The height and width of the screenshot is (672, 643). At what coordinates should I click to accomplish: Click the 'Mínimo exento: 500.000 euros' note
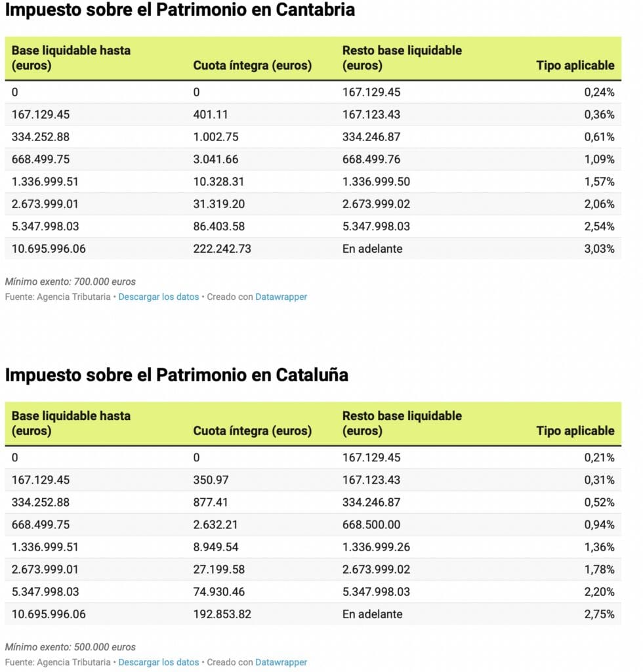[x=70, y=647]
